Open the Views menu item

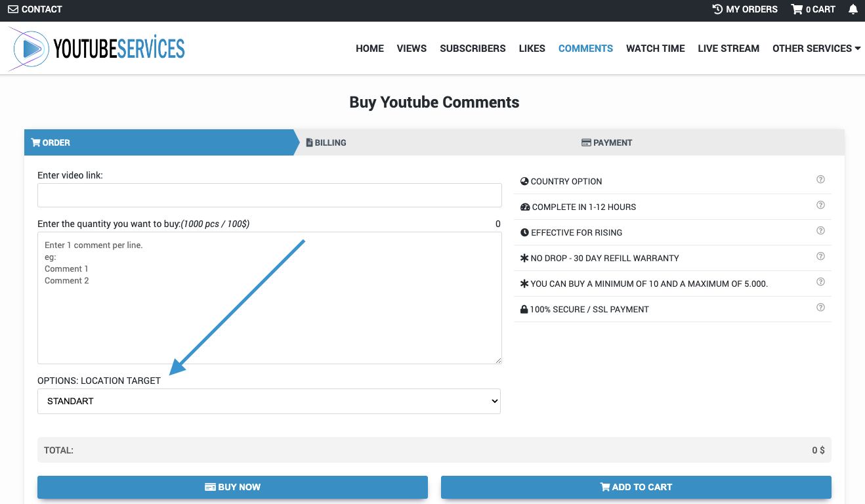[411, 49]
